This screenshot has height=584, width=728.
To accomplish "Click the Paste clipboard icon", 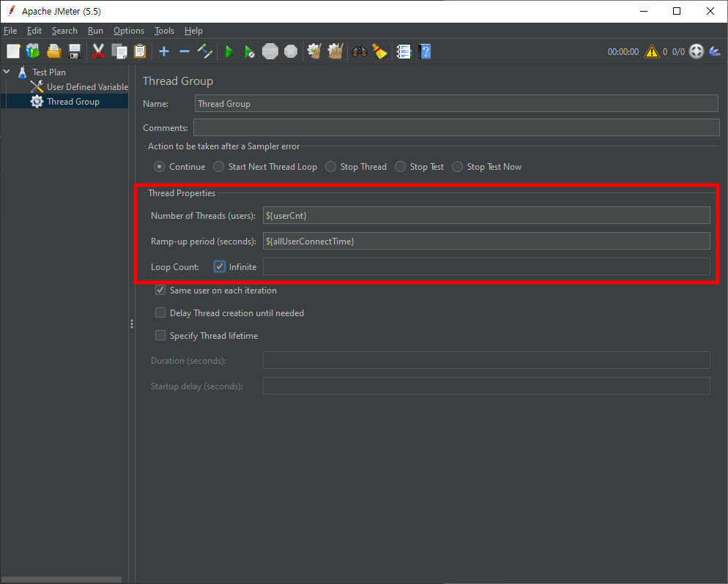I will 140,51.
